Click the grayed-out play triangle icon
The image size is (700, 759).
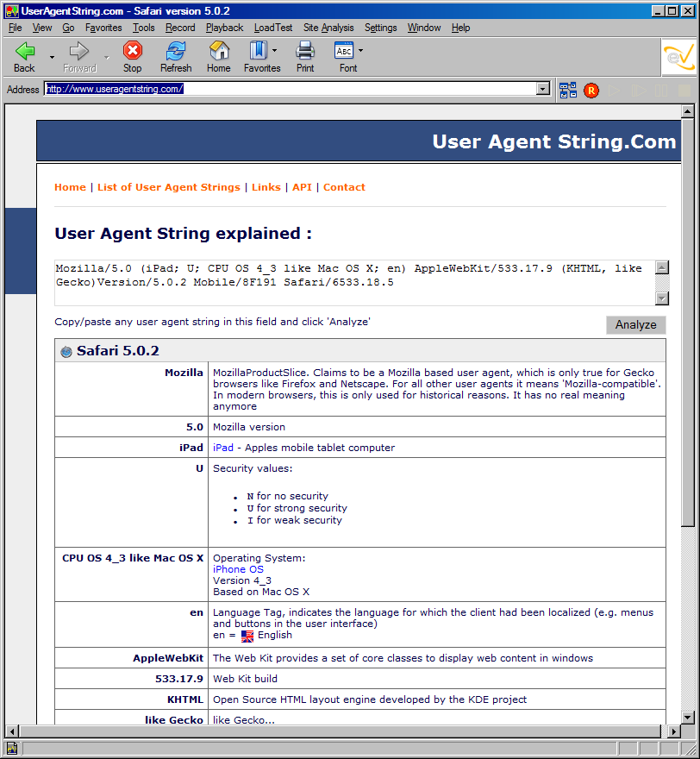click(615, 91)
